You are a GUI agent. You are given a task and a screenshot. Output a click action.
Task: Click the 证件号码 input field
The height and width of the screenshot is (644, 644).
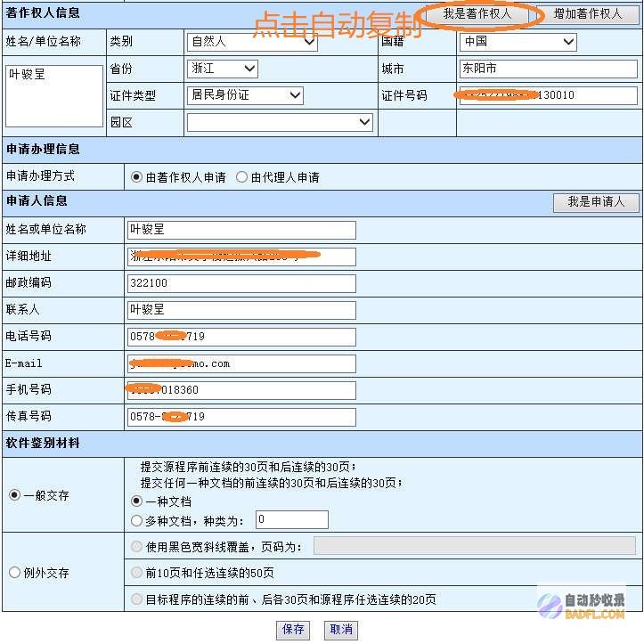click(549, 95)
